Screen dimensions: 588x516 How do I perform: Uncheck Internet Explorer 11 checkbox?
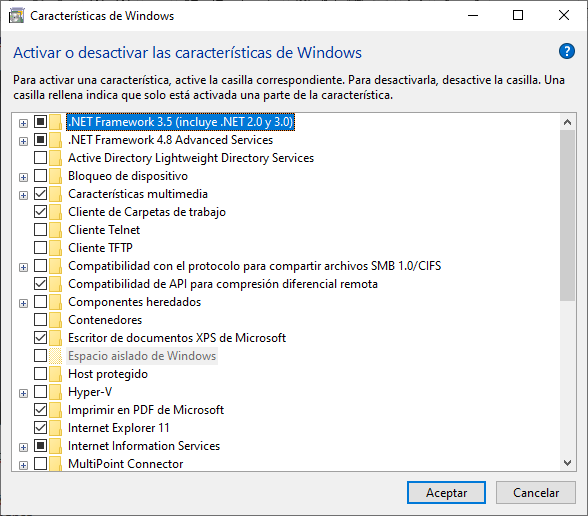(x=40, y=428)
